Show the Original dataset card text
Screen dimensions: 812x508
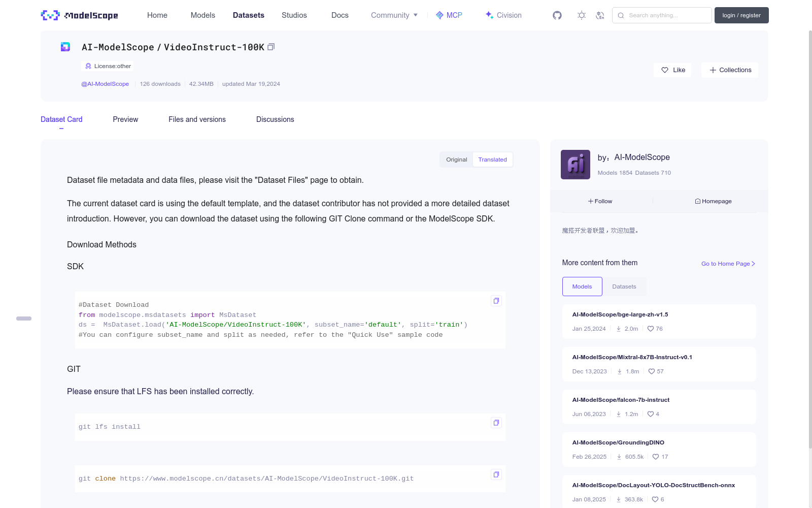pyautogui.click(x=456, y=160)
